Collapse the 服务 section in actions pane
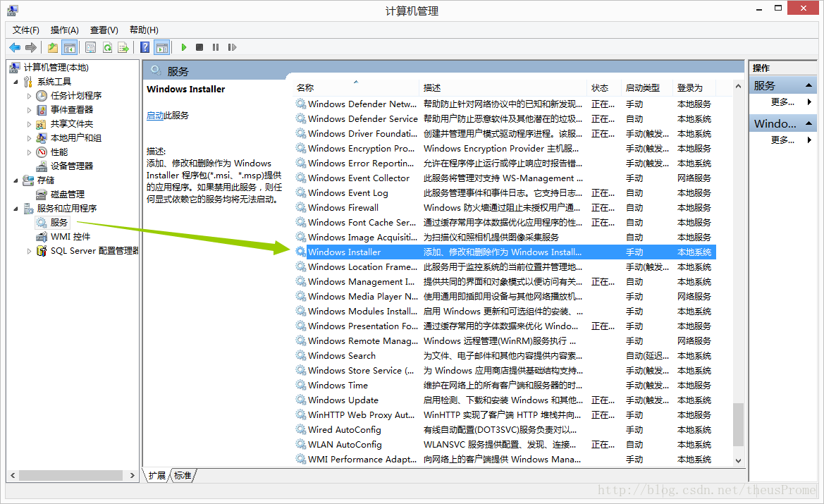The width and height of the screenshot is (824, 504). click(x=808, y=85)
